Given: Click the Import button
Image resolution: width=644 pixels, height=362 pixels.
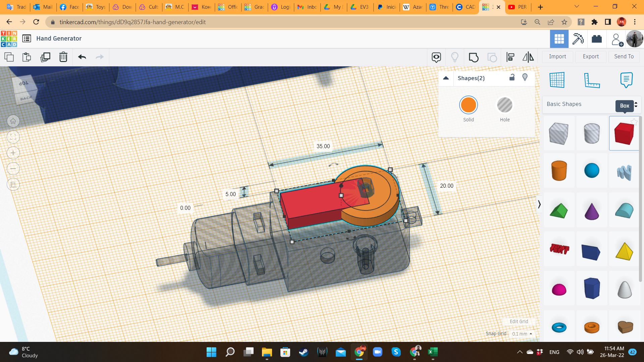Looking at the screenshot, I should pos(557,57).
